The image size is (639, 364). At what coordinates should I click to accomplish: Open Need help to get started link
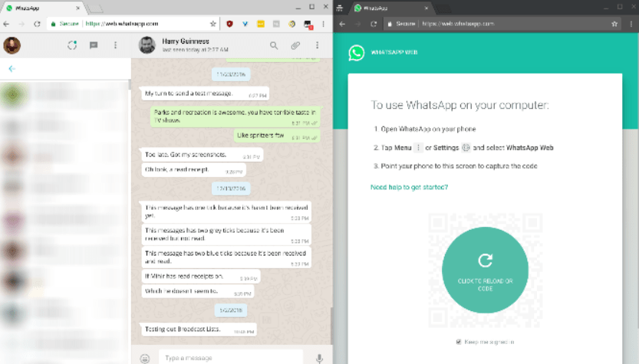(x=409, y=187)
